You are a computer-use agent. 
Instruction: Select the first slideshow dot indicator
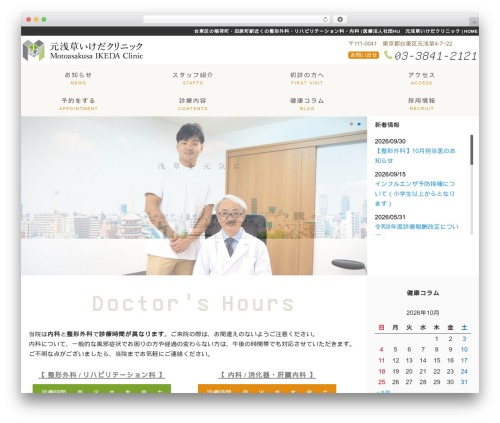click(351, 124)
